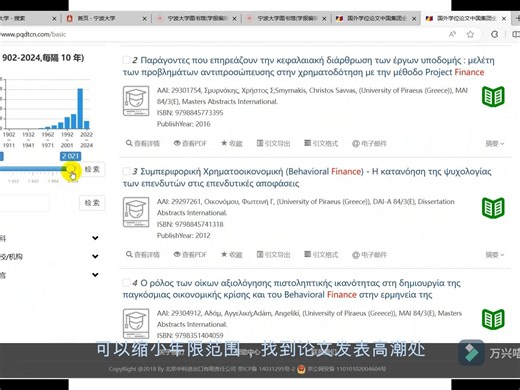This screenshot has width=520, height=390.
Task: Click the browser favorites star icon
Action: pos(470,34)
